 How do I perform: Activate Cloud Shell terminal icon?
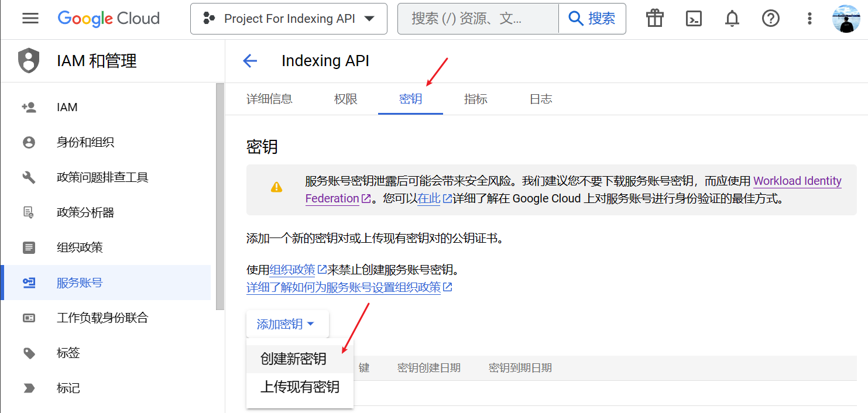click(694, 19)
